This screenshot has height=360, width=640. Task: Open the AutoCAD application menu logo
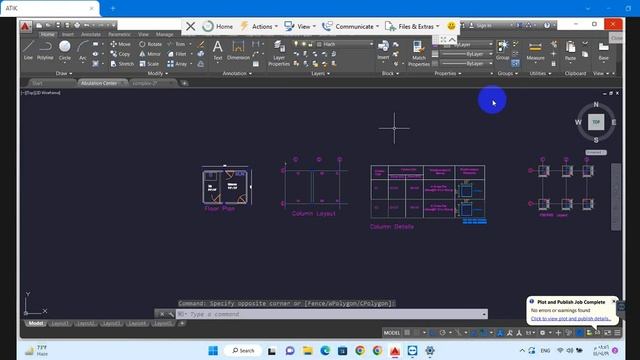pos(25,27)
